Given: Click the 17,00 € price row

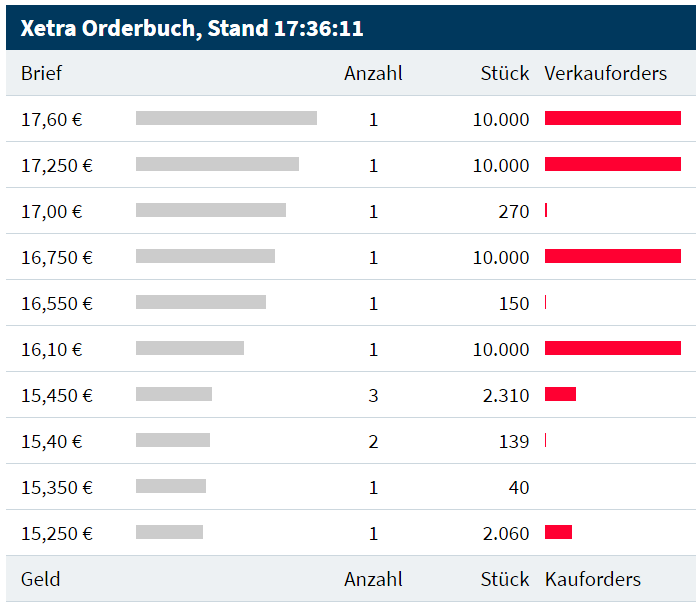Looking at the screenshot, I should pyautogui.click(x=52, y=211).
